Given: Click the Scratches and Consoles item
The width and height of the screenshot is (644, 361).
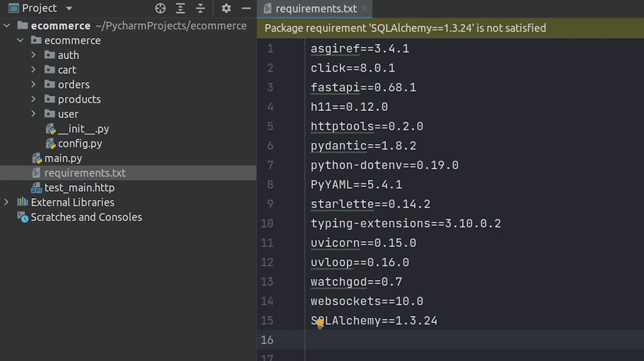Looking at the screenshot, I should (86, 217).
